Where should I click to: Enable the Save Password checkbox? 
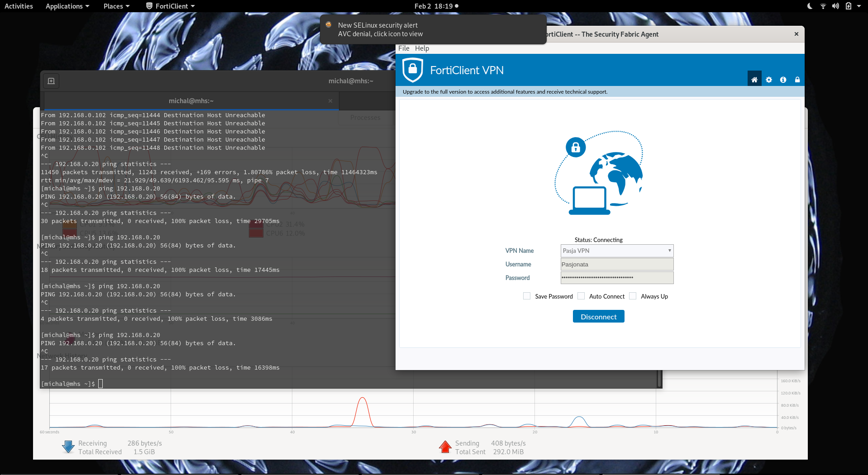point(527,296)
